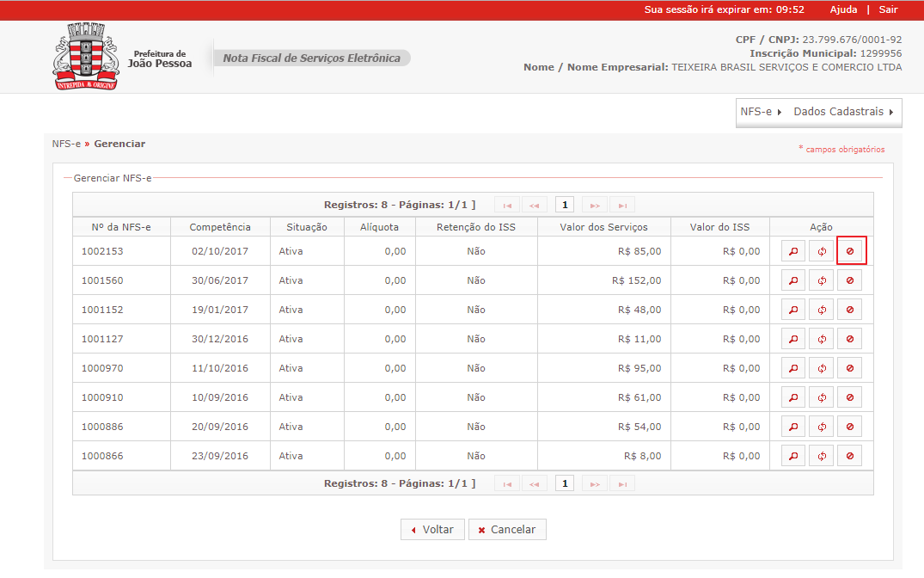Click the Voltar button
The height and width of the screenshot is (578, 924).
coord(432,530)
